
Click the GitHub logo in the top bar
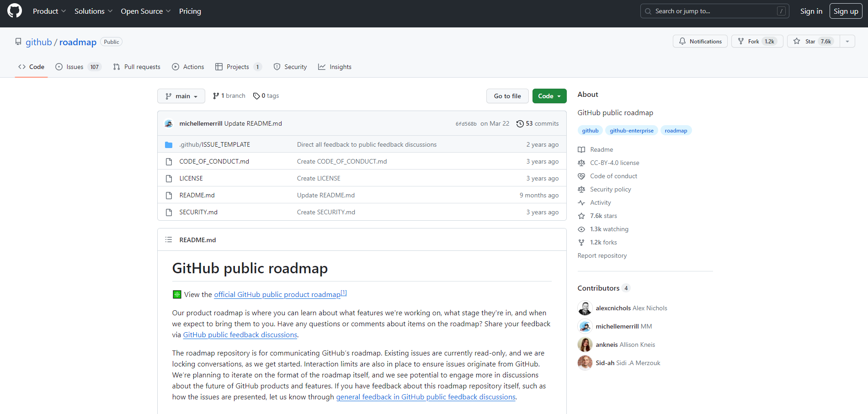[13, 11]
